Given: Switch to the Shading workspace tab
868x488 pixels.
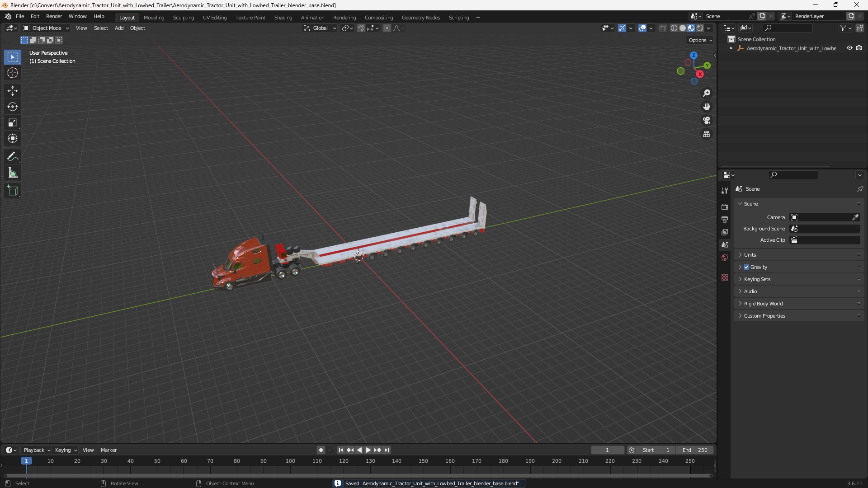Looking at the screenshot, I should pos(283,18).
